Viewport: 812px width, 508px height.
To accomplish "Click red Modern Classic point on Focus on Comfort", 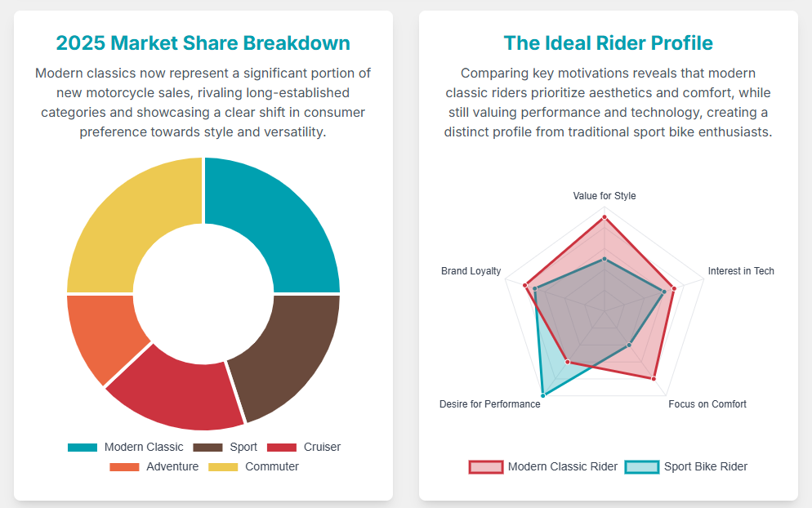I will pyautogui.click(x=654, y=378).
